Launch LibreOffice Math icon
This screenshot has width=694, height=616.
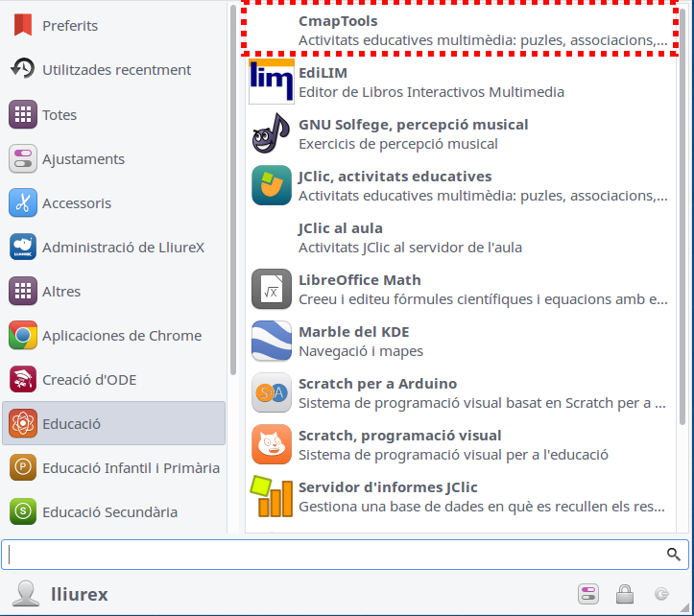pos(272,289)
